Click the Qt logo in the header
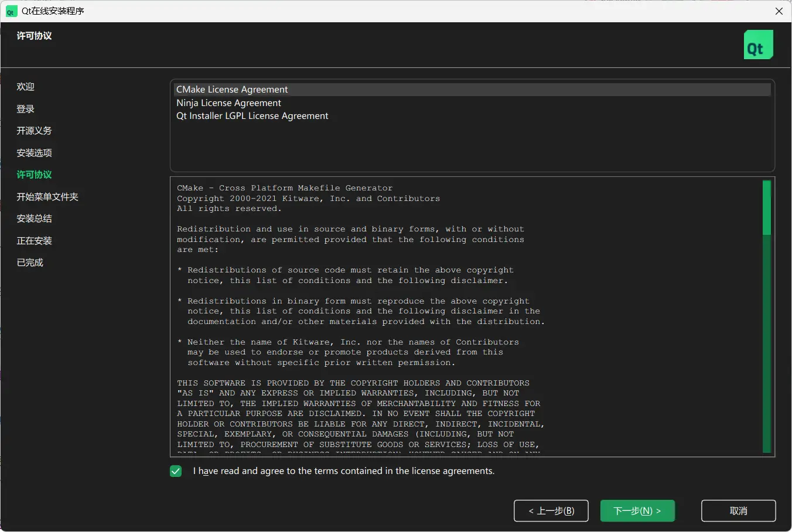 point(759,45)
